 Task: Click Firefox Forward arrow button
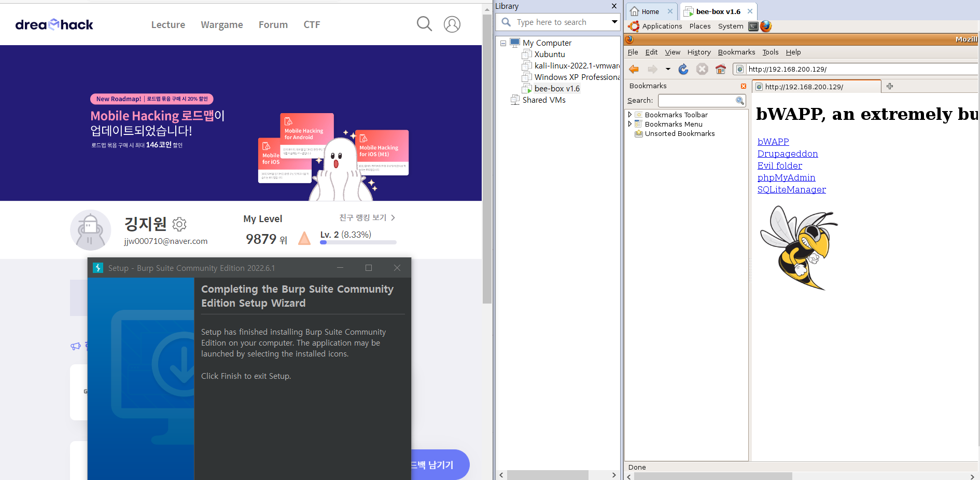point(652,69)
